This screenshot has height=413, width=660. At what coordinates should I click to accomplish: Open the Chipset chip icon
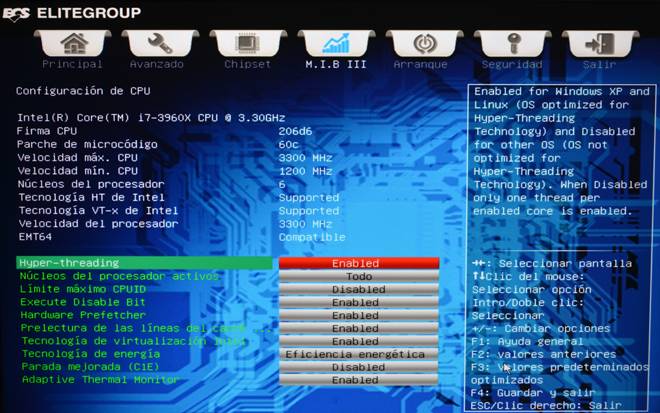(248, 43)
